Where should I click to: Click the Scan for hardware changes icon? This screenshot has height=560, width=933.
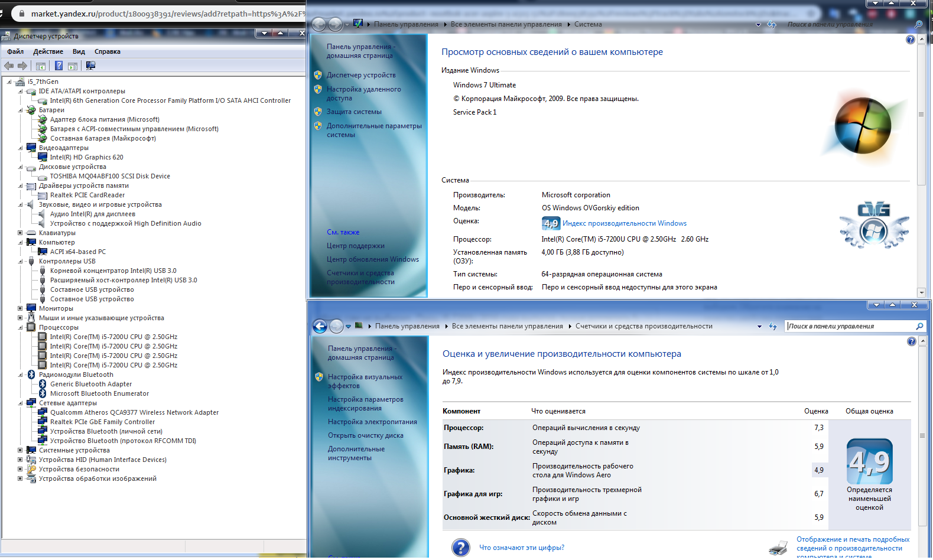(90, 66)
